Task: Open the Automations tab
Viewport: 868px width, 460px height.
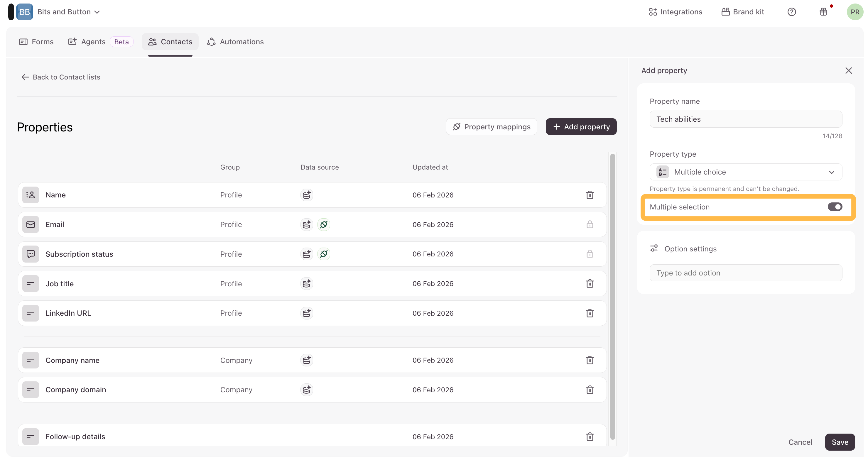Action: click(235, 42)
